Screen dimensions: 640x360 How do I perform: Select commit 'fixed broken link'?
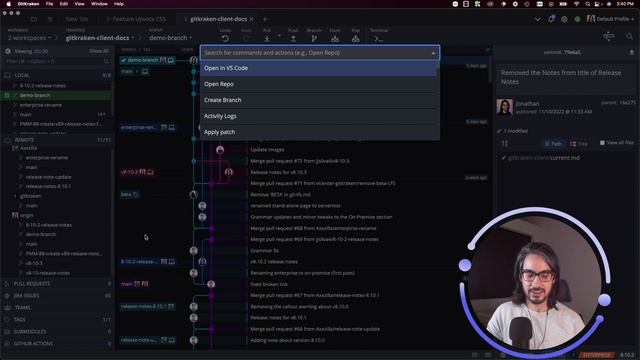point(269,284)
